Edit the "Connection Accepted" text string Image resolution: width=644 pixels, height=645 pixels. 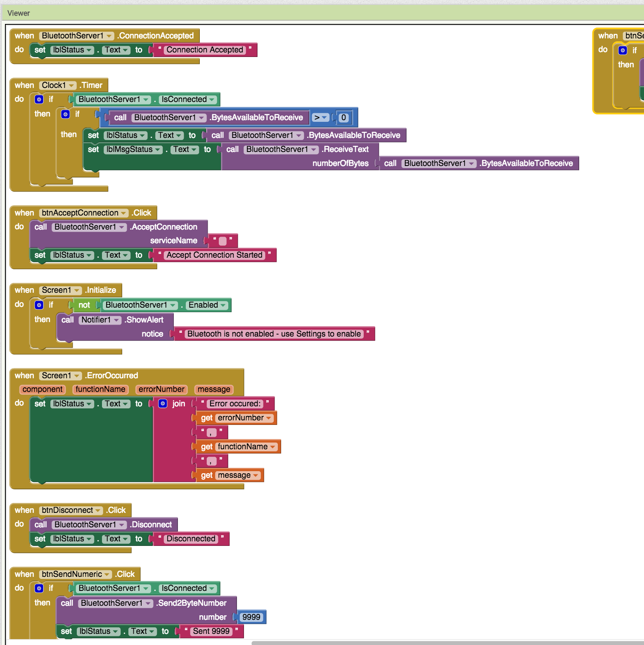(205, 50)
